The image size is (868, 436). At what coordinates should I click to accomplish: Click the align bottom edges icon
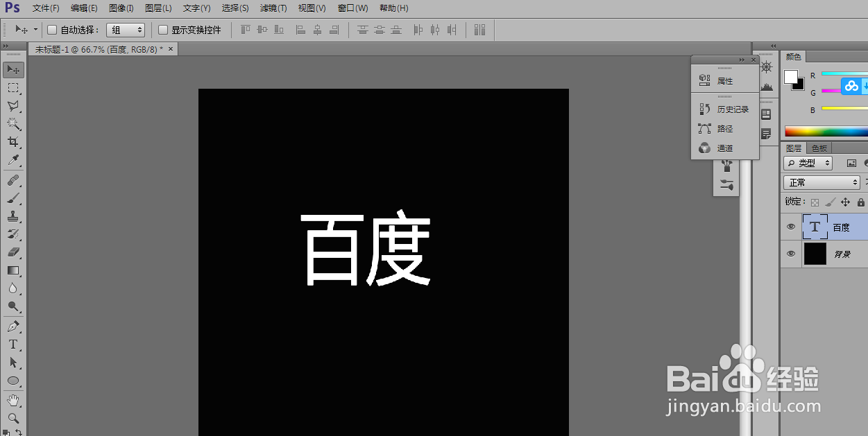(279, 30)
